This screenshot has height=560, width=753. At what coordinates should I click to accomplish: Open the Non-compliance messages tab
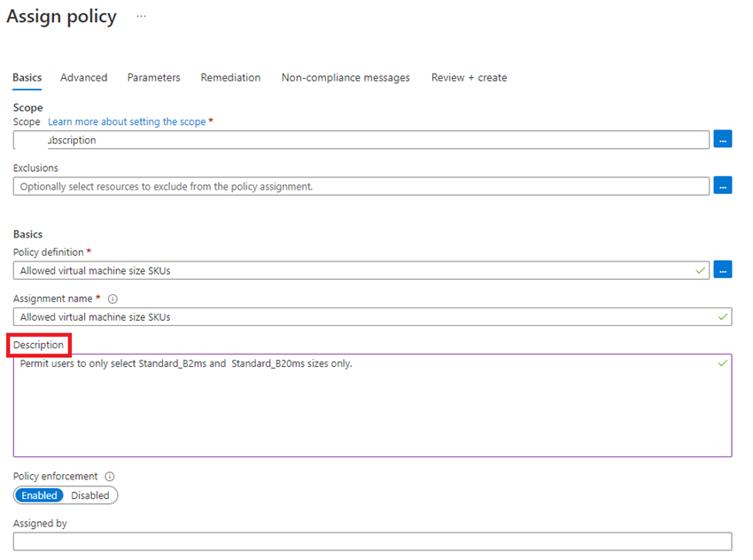coord(345,77)
